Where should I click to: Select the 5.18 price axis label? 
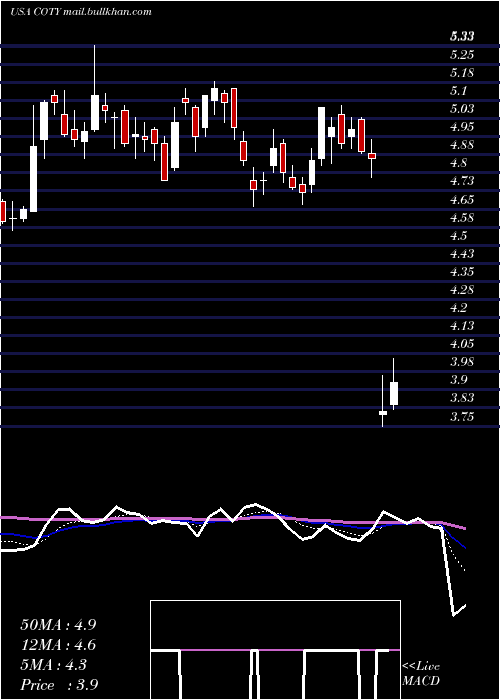click(462, 73)
